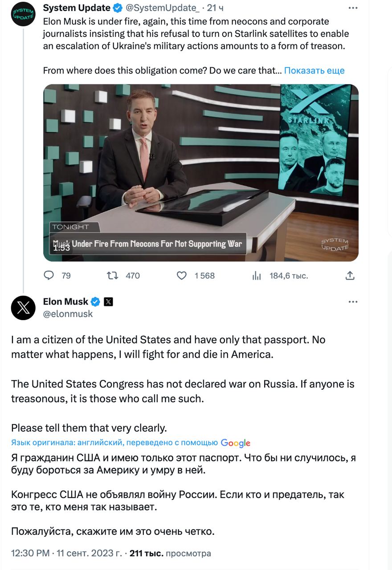Open System Update profile avatar
The image size is (392, 570).
(23, 14)
